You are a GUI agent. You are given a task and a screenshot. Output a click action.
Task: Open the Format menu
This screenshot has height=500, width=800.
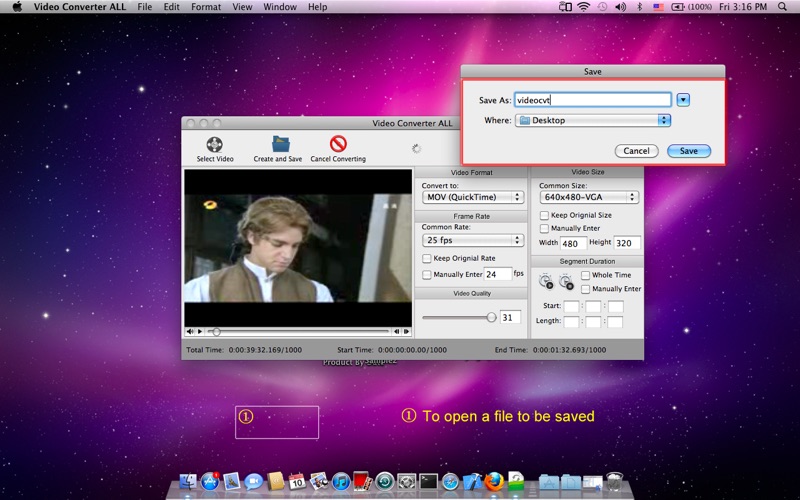(x=206, y=7)
